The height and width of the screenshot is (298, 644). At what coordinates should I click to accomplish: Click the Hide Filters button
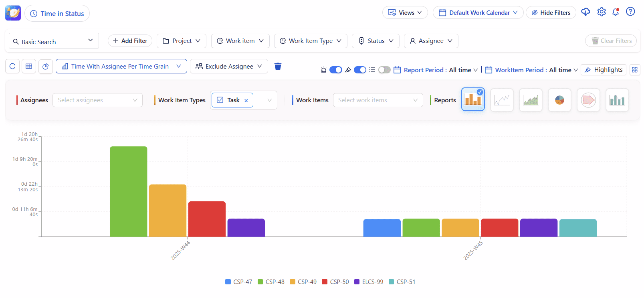(x=551, y=12)
